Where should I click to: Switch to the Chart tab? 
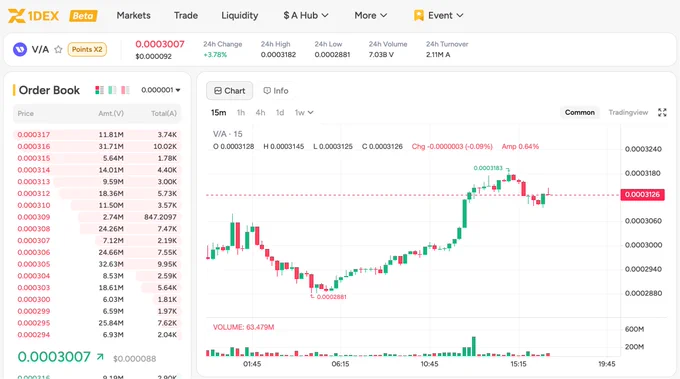(229, 91)
